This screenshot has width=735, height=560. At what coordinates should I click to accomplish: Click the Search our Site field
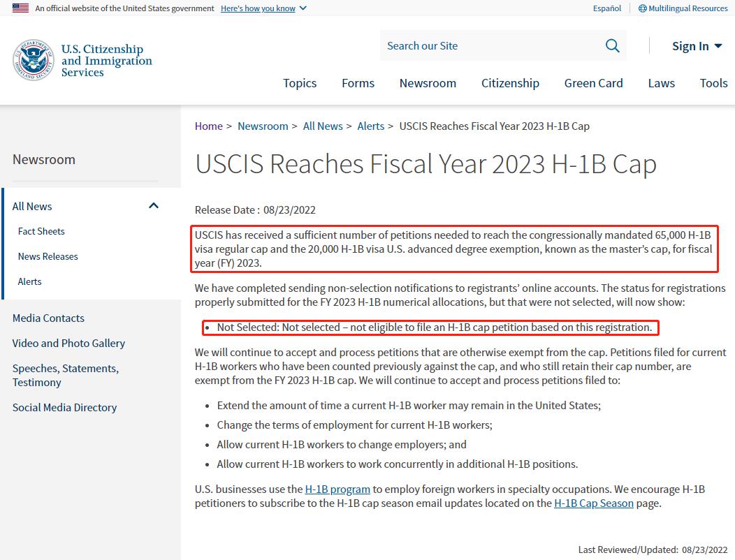point(489,46)
